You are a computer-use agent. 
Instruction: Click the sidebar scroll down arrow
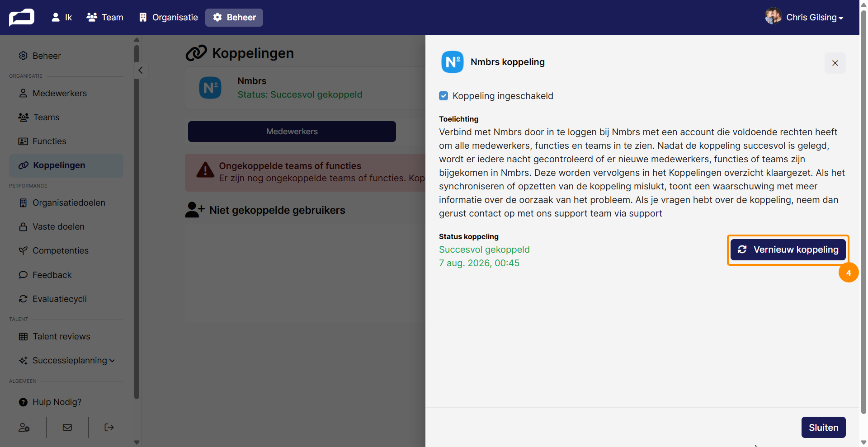(x=137, y=442)
